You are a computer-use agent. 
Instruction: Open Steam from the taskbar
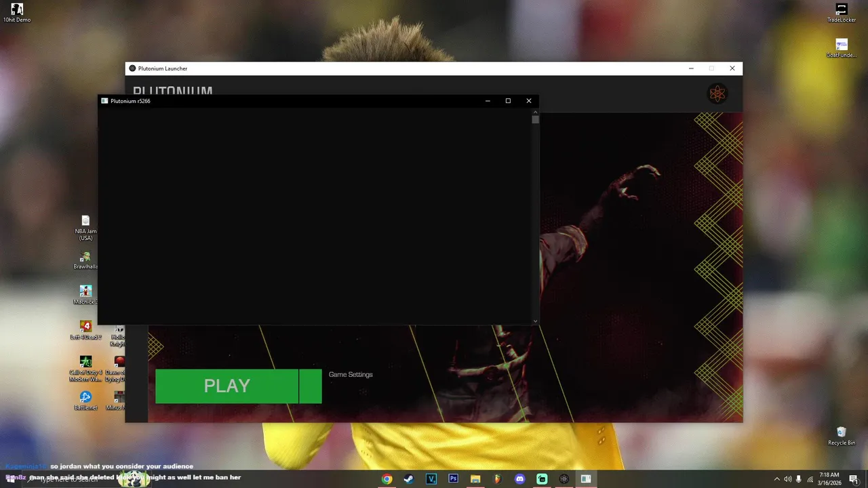click(x=409, y=479)
